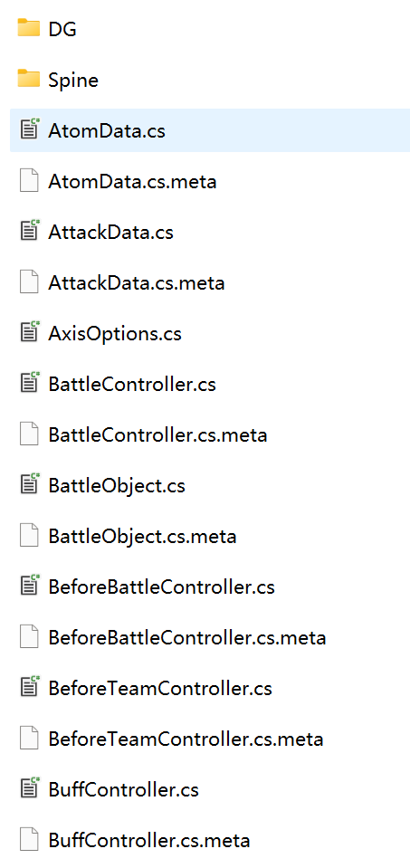Click the BuffController.cs script icon
The width and height of the screenshot is (410, 868).
29,789
